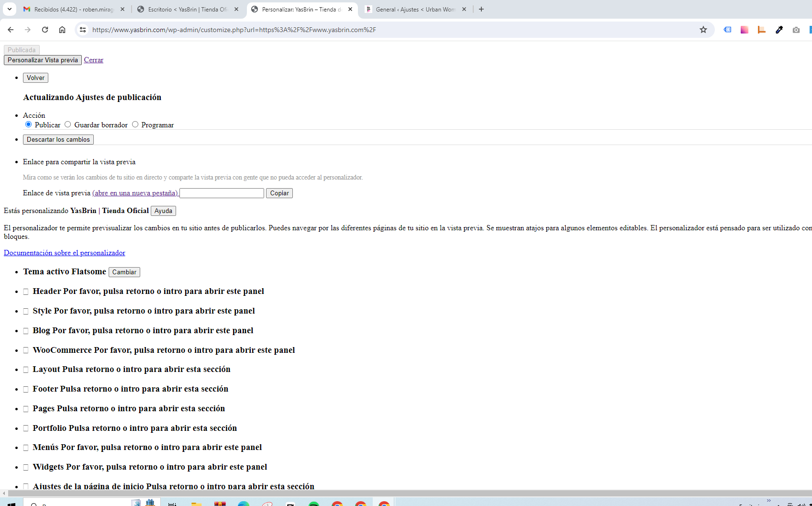Open the camera screenshot extension

coord(796,30)
